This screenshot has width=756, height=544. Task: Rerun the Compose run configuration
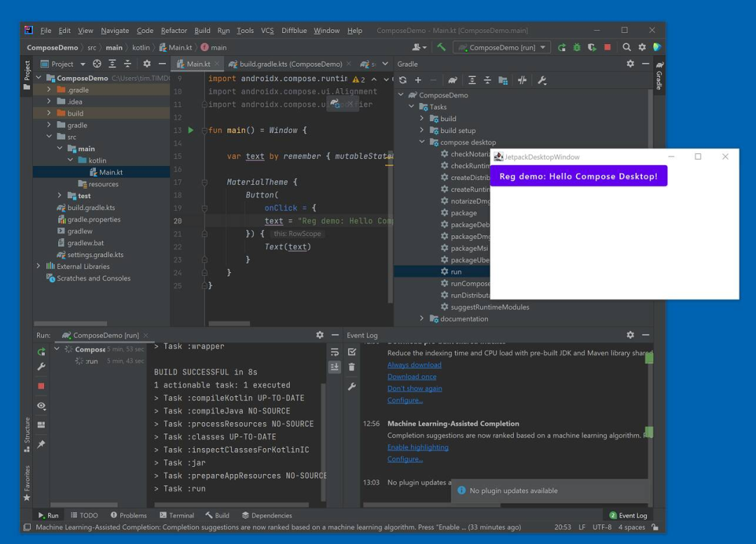click(41, 351)
